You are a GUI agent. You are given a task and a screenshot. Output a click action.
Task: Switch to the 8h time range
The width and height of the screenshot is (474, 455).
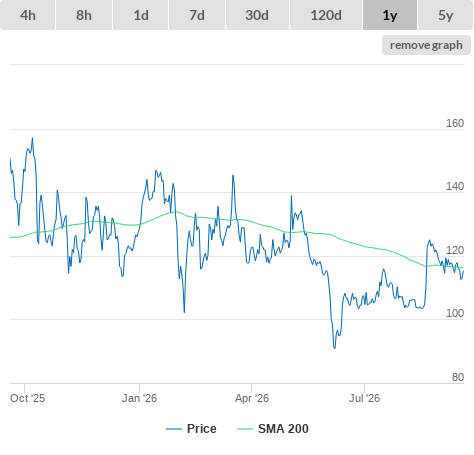[x=84, y=15]
